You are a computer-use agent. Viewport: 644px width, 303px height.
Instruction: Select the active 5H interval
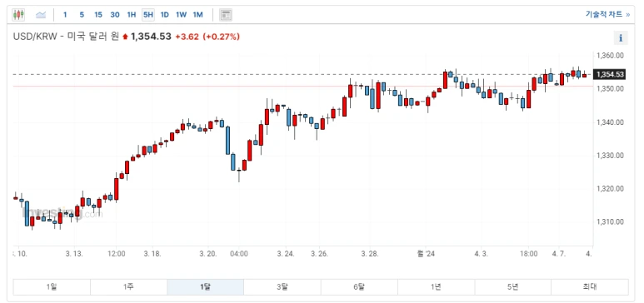pyautogui.click(x=147, y=15)
